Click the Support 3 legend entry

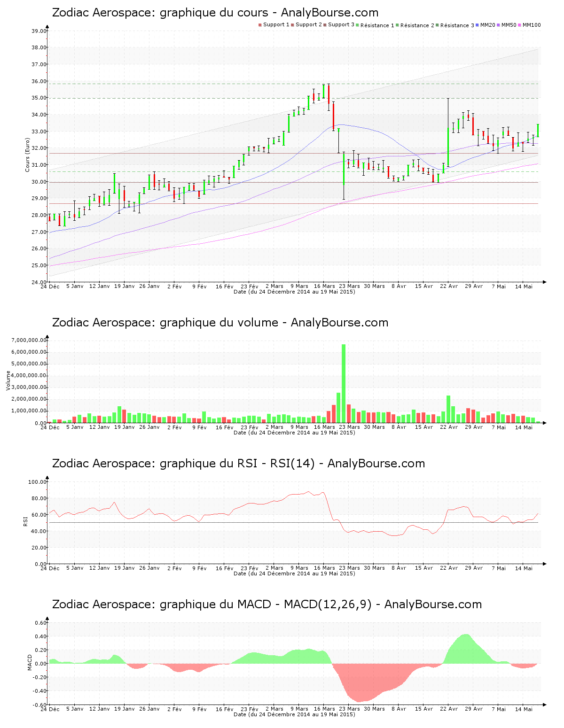pyautogui.click(x=339, y=25)
